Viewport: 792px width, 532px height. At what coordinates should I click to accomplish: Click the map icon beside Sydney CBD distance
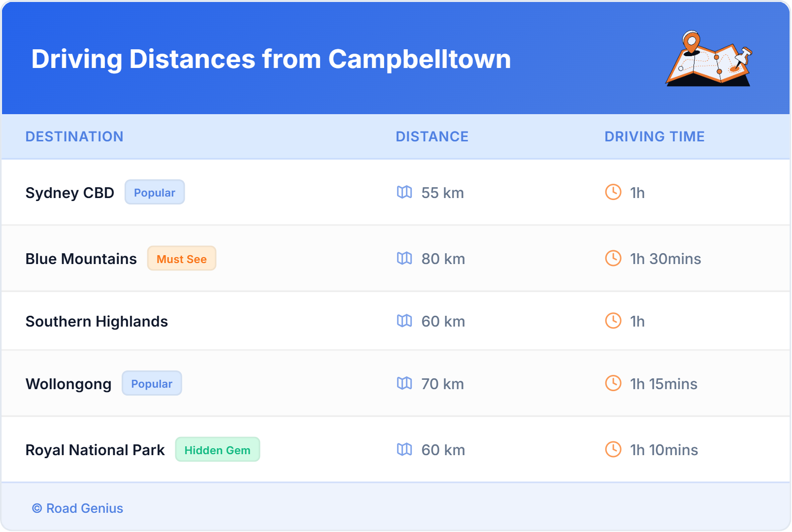(x=405, y=193)
